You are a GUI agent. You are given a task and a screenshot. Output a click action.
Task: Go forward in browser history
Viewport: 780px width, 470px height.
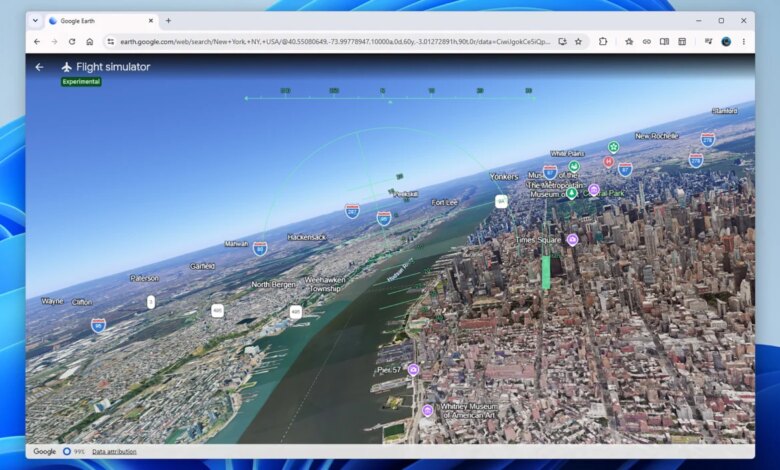[54, 42]
